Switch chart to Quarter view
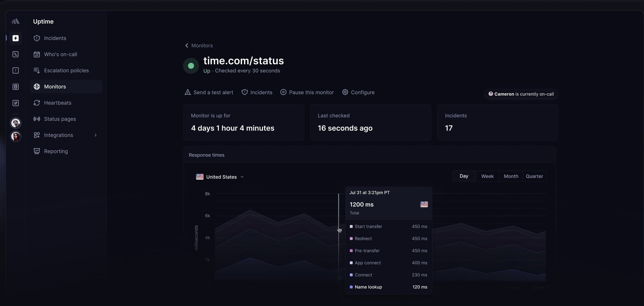644x306 pixels. (534, 176)
